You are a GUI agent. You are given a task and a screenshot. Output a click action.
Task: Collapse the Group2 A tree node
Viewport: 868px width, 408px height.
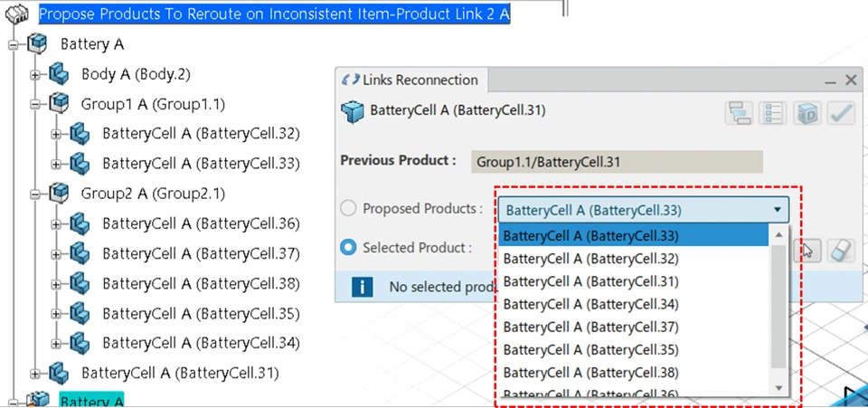point(36,194)
